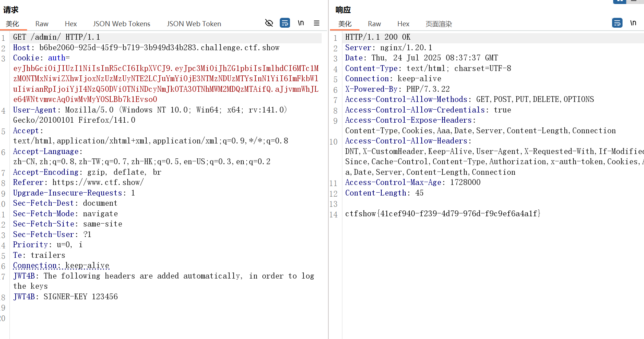The height and width of the screenshot is (339, 644).
Task: Click the 'GET /admin/ HTTP/1.1' request line
Action: pyautogui.click(x=56, y=37)
